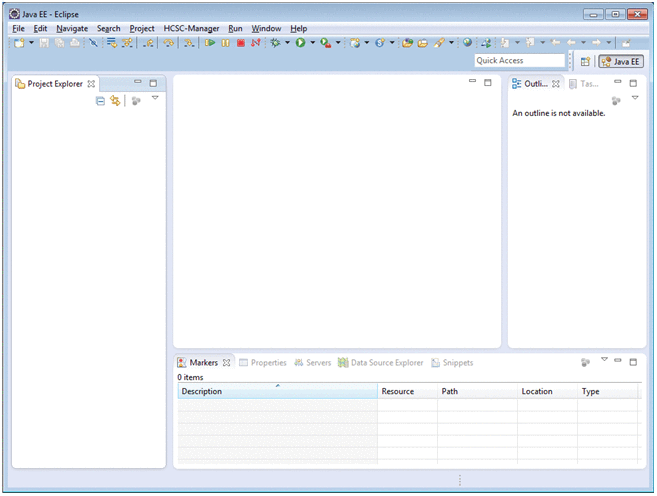Click the green Resume button in toolbar
Screen dimensions: 657x496
211,43
